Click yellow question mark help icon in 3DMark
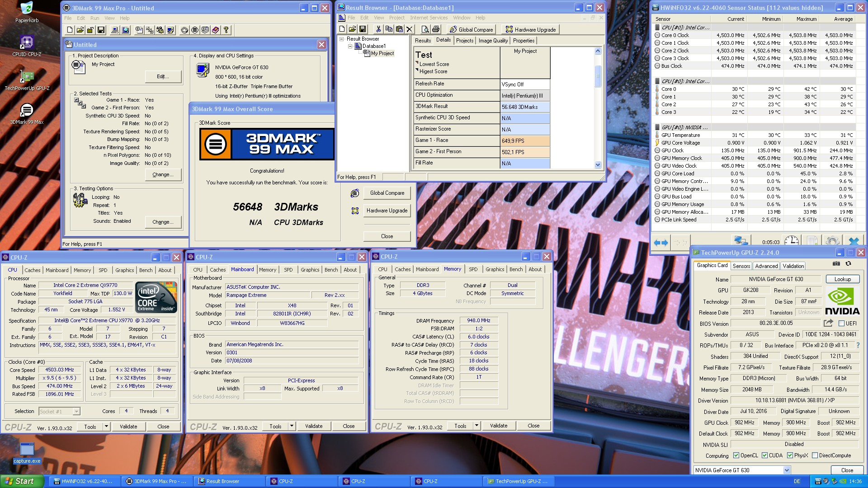Viewport: 868px width, 488px height. pos(226,30)
